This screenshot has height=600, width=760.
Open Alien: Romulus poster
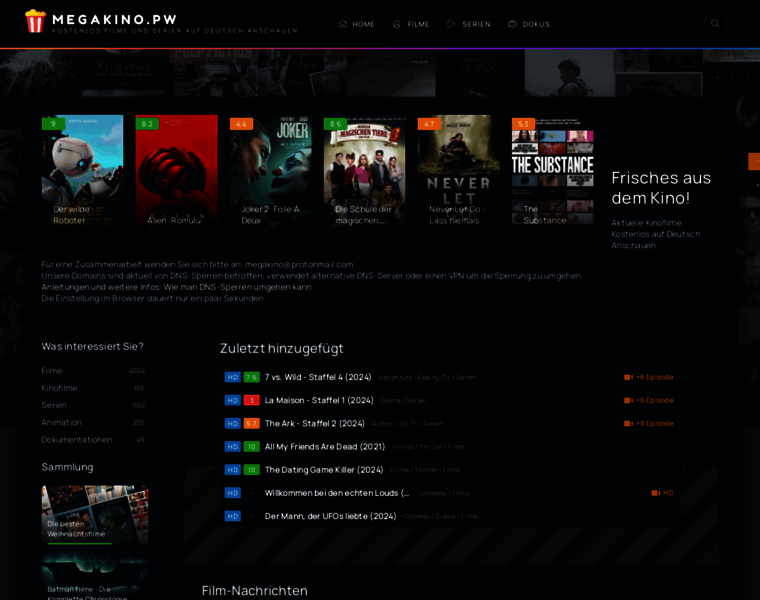[176, 170]
